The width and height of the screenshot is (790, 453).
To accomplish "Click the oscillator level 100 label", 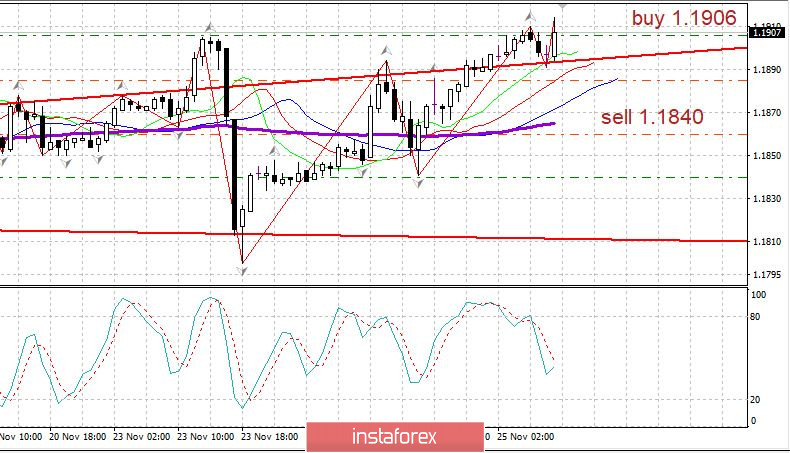I will [758, 295].
